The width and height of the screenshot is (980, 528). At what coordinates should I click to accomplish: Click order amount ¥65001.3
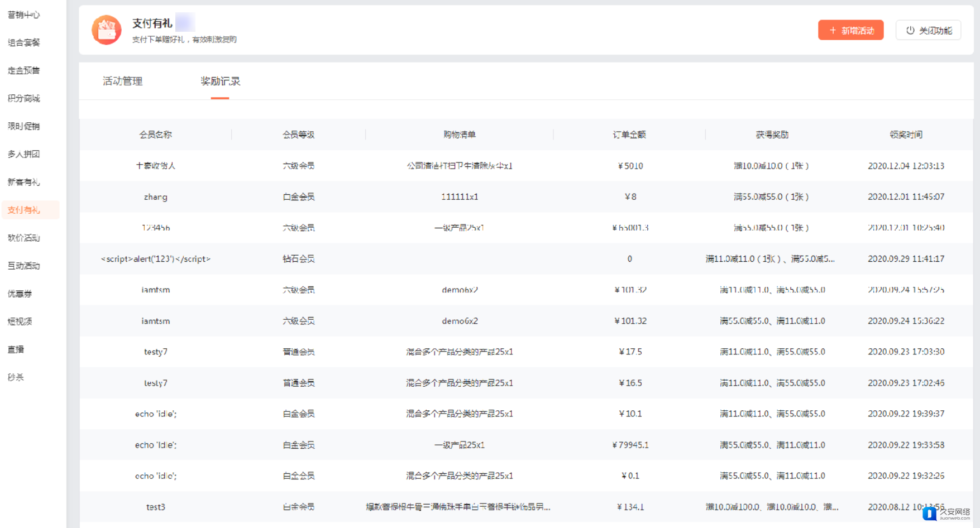tap(630, 228)
